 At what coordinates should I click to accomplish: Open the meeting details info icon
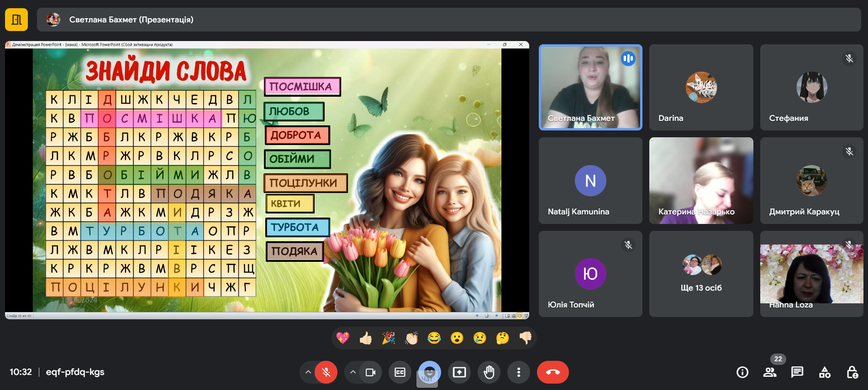tap(742, 372)
